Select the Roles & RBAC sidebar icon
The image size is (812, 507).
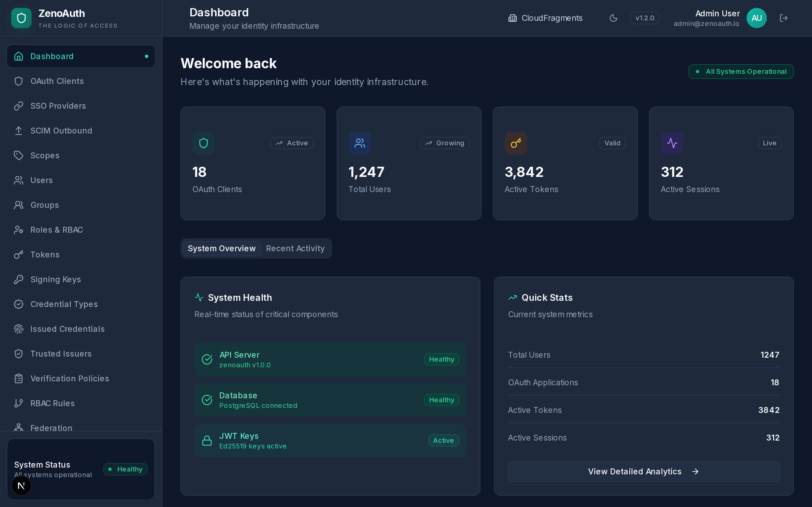[x=18, y=230]
